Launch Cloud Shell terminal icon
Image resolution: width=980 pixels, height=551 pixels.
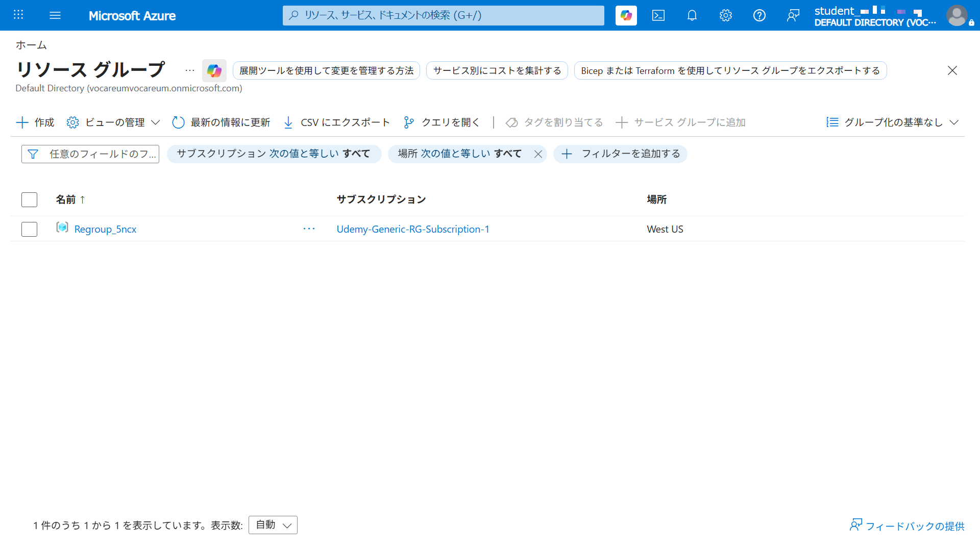[658, 15]
